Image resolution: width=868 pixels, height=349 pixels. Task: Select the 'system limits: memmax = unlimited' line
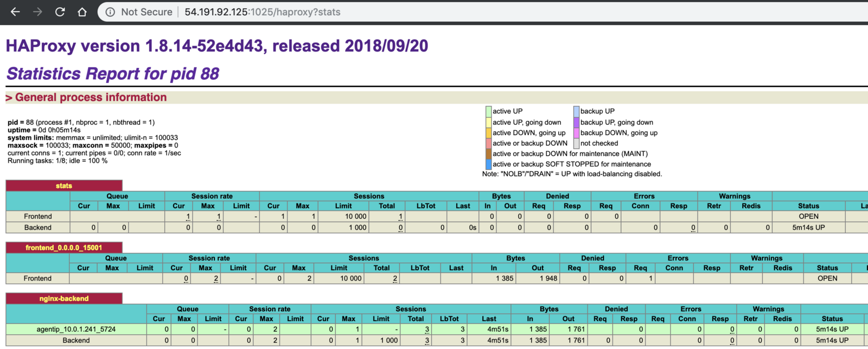[93, 138]
